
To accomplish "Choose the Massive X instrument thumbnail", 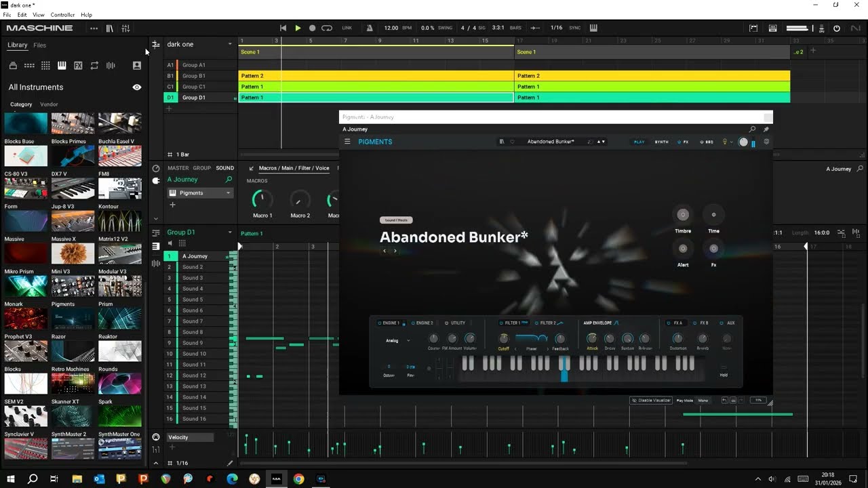I will tap(73, 253).
